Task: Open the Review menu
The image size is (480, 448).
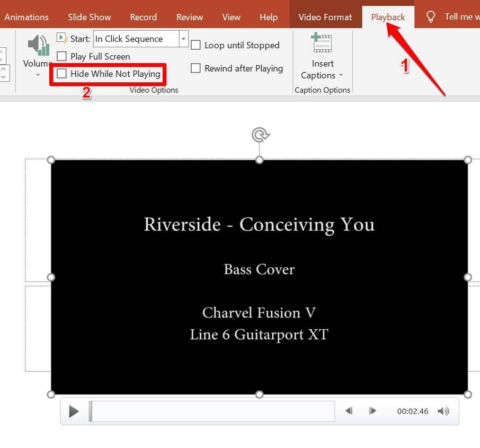Action: click(189, 16)
